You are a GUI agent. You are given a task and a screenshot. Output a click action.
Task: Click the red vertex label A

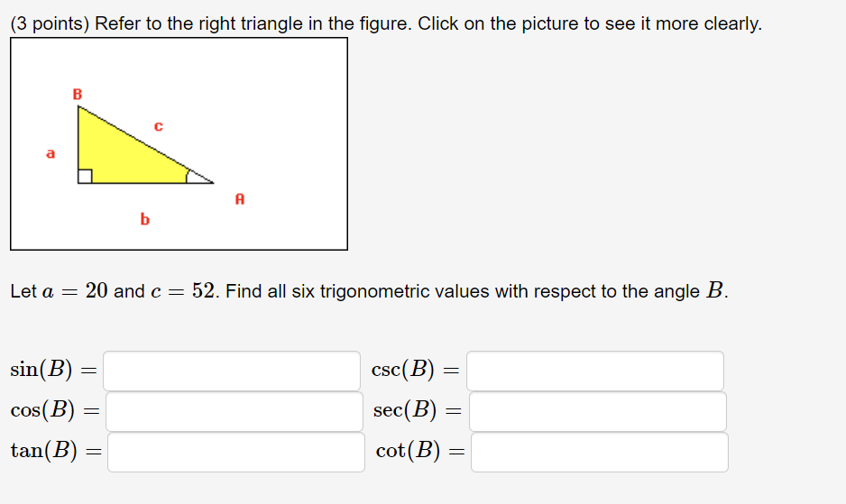[239, 197]
